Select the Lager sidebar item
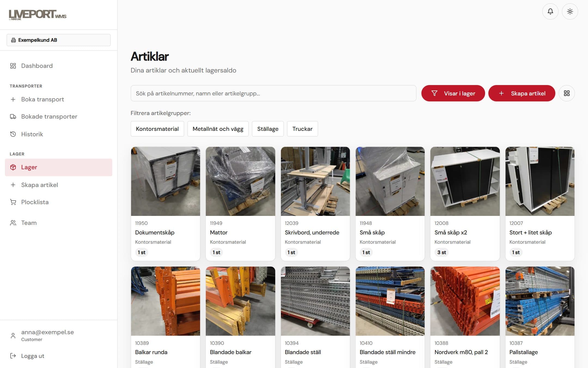The image size is (588, 368). tap(59, 167)
